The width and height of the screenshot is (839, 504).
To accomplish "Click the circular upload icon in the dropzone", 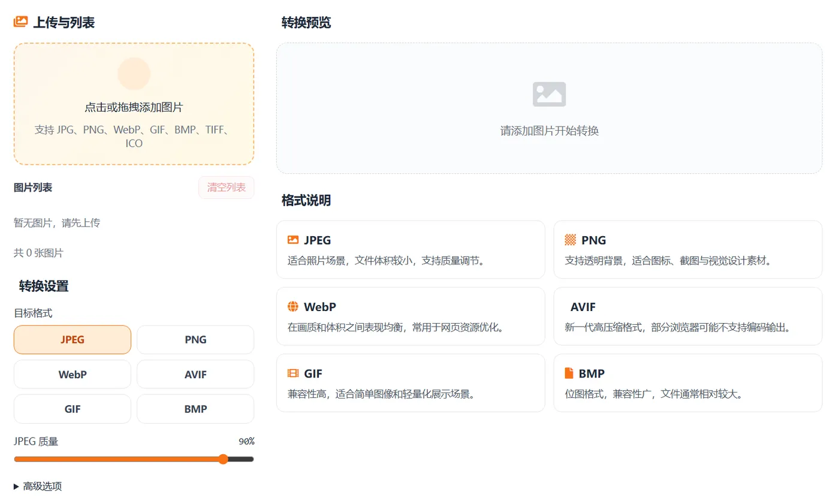I will point(134,73).
